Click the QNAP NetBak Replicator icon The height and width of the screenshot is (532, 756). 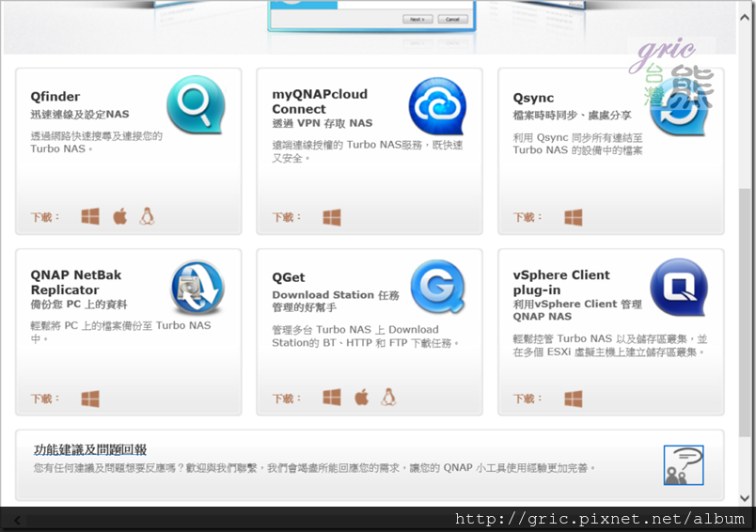pos(197,288)
